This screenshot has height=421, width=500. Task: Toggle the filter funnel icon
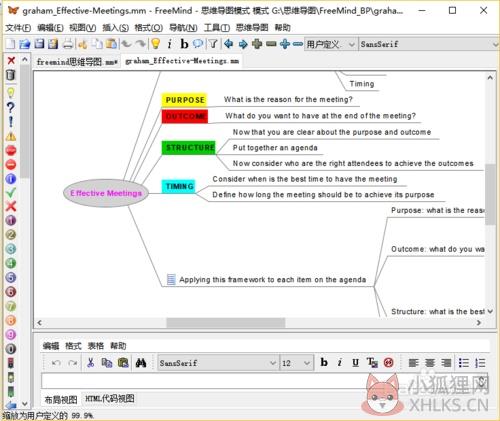[x=213, y=44]
